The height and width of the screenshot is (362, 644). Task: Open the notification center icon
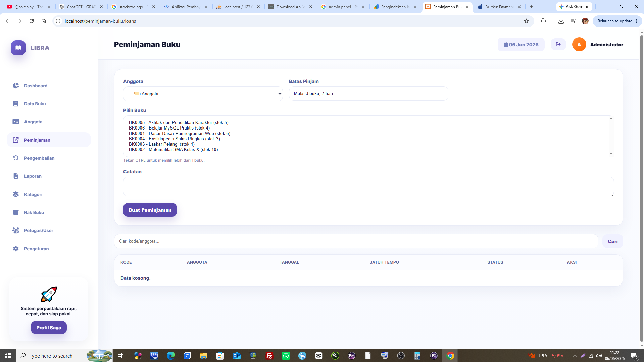click(634, 355)
